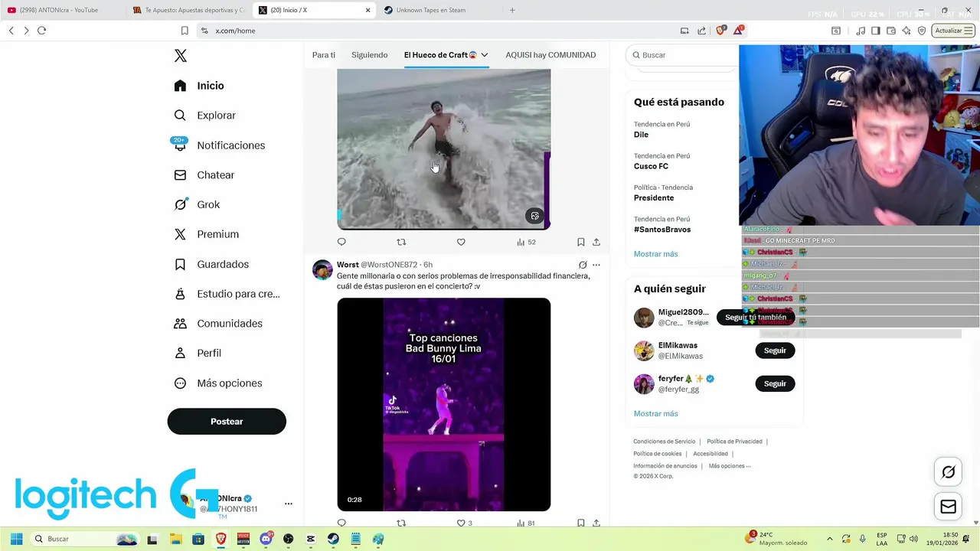The image size is (980, 551).
Task: Reply to the beach video post
Action: [x=341, y=242]
